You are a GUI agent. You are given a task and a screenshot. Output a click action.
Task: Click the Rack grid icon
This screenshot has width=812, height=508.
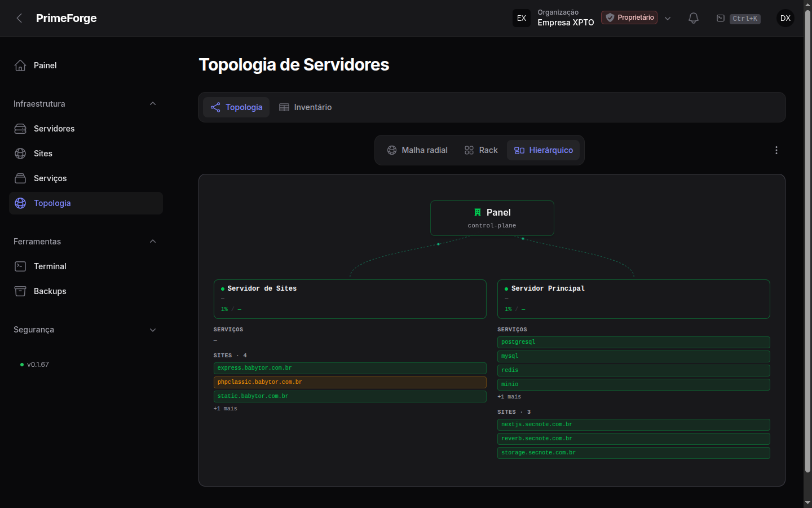pos(469,150)
